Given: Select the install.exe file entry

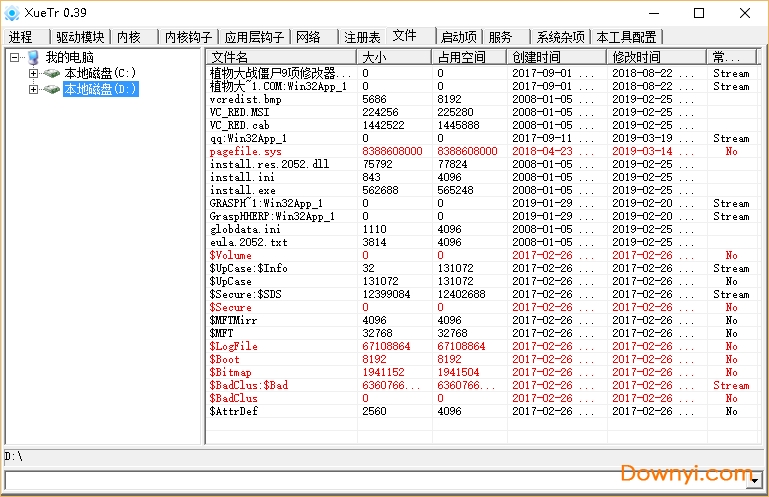Looking at the screenshot, I should coord(243,190).
